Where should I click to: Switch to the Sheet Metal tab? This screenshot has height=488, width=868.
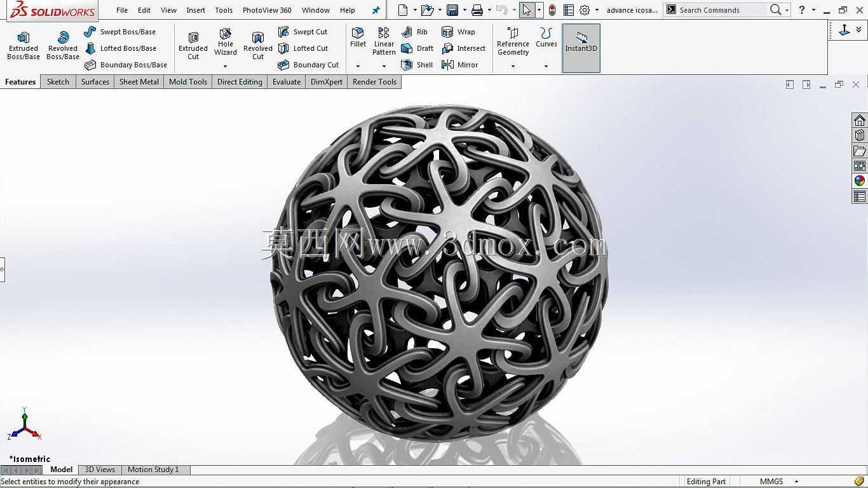[139, 82]
